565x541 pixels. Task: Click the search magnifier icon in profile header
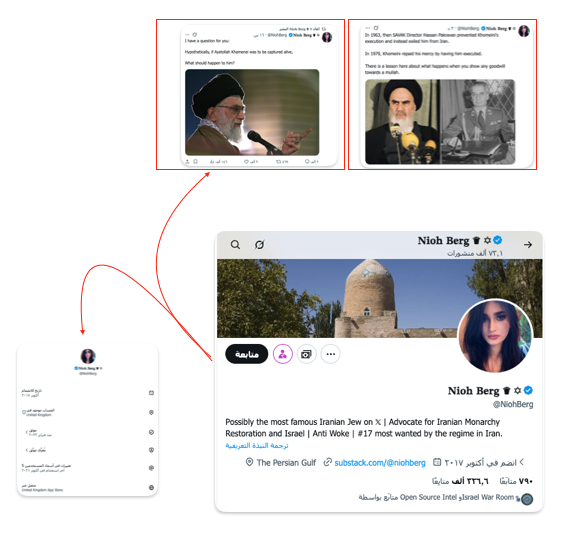point(235,245)
